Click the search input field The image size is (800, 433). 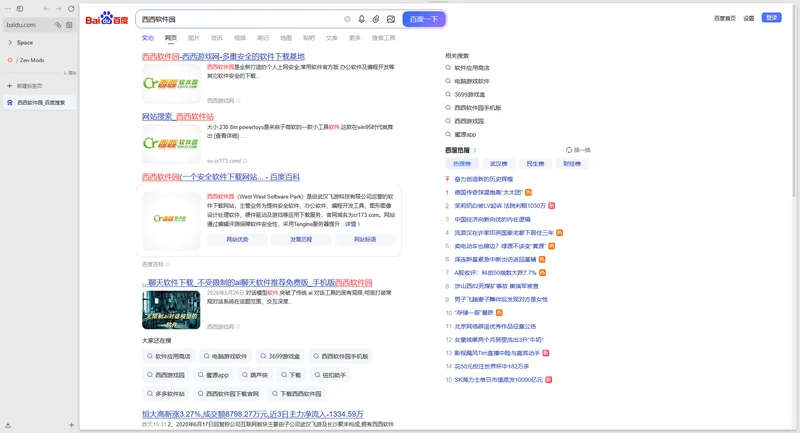pos(240,19)
